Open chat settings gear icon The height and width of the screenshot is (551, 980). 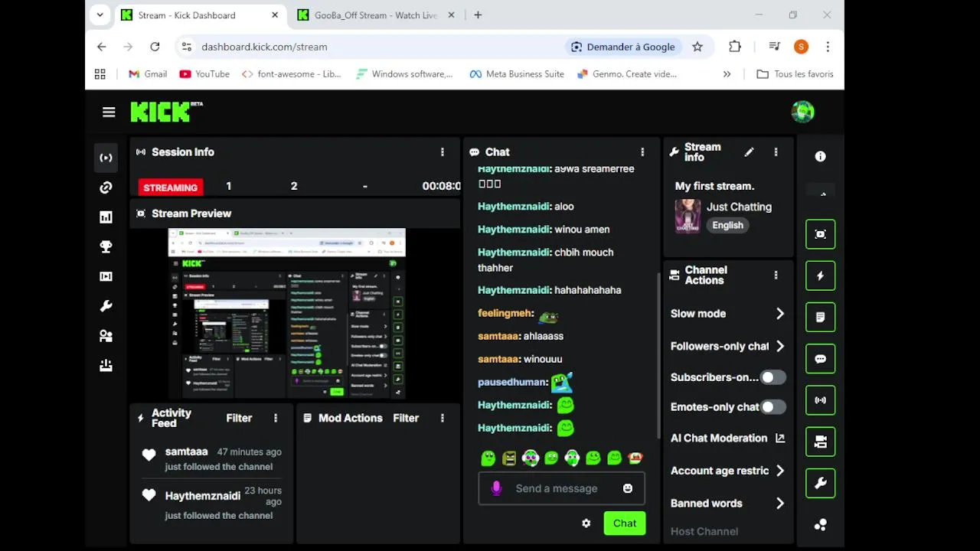[586, 523]
